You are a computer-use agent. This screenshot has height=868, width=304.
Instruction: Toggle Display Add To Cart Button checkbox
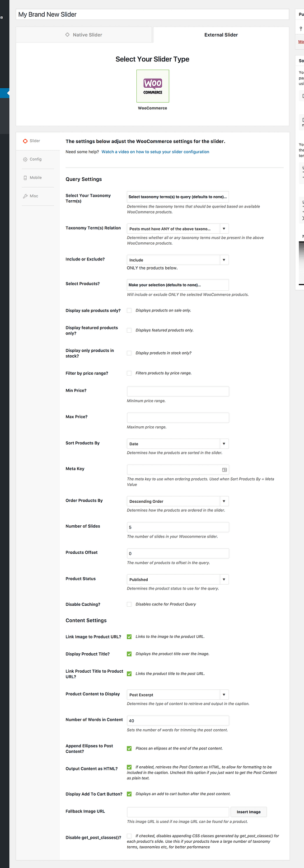pyautogui.click(x=129, y=794)
